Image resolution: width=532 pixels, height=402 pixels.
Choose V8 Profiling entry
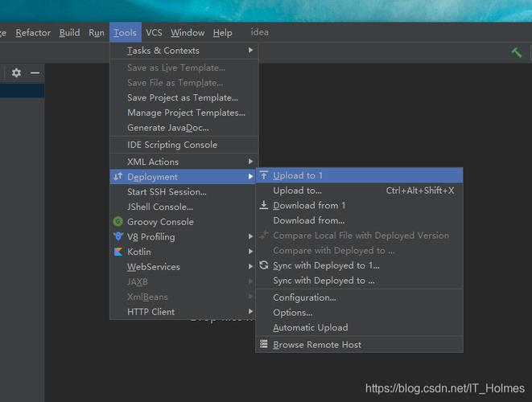click(184, 236)
